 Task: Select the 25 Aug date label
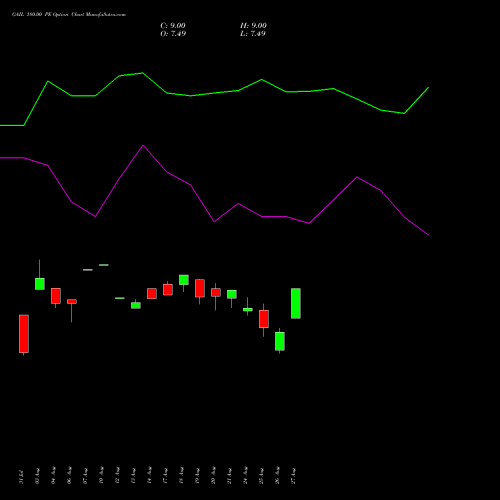pyautogui.click(x=261, y=476)
